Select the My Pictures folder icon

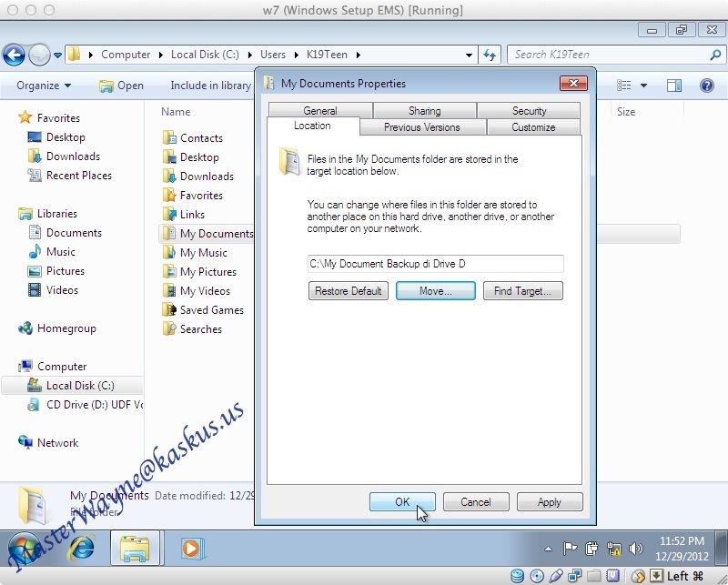tap(168, 271)
